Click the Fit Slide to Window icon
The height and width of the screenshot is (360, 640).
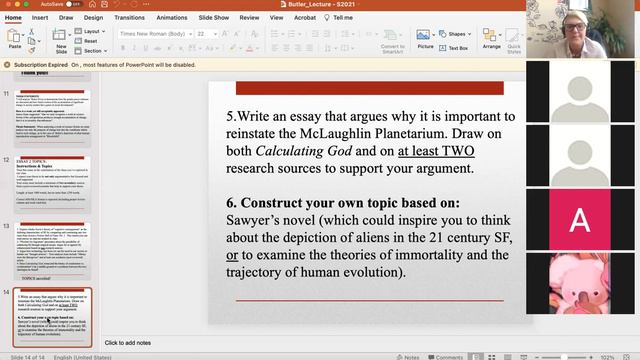tap(627, 357)
